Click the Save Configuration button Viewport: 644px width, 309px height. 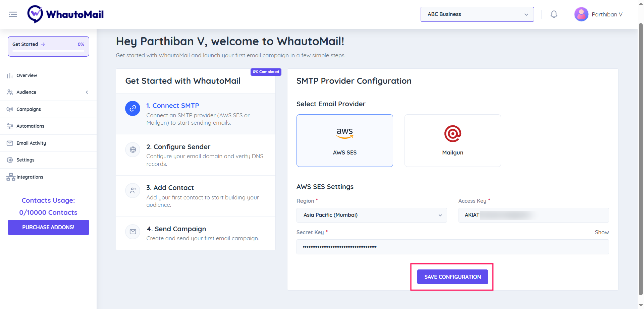pos(452,277)
